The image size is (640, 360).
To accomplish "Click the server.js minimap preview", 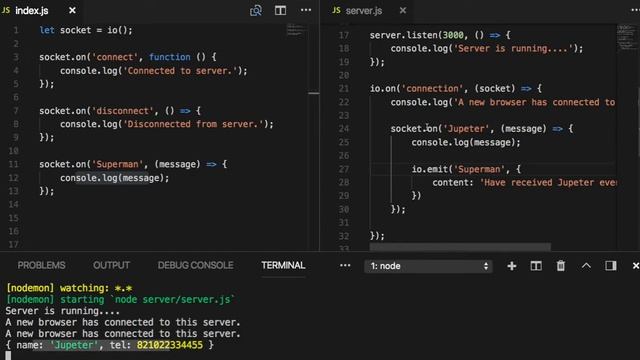I will (627, 37).
